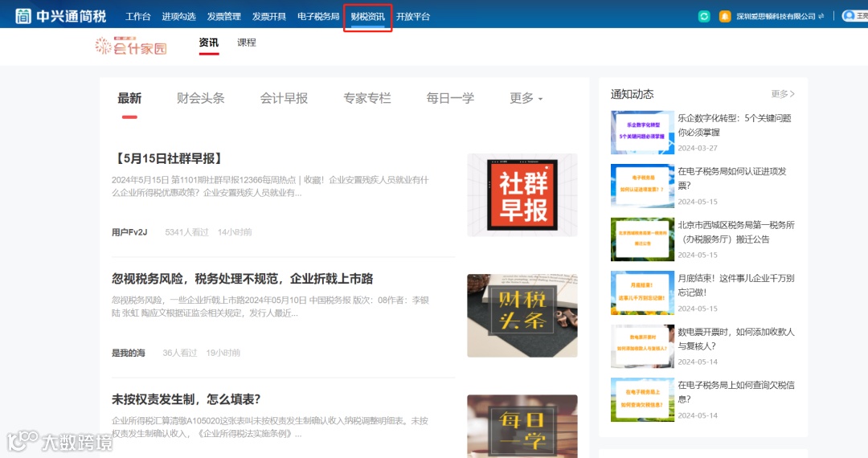Click the 通知动态 panel heading
The image size is (868, 458).
[x=632, y=94]
